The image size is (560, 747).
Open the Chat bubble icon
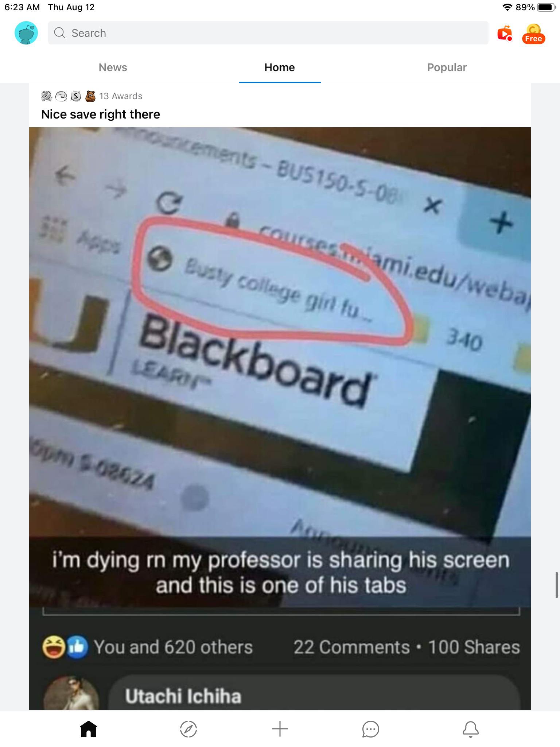click(x=371, y=729)
